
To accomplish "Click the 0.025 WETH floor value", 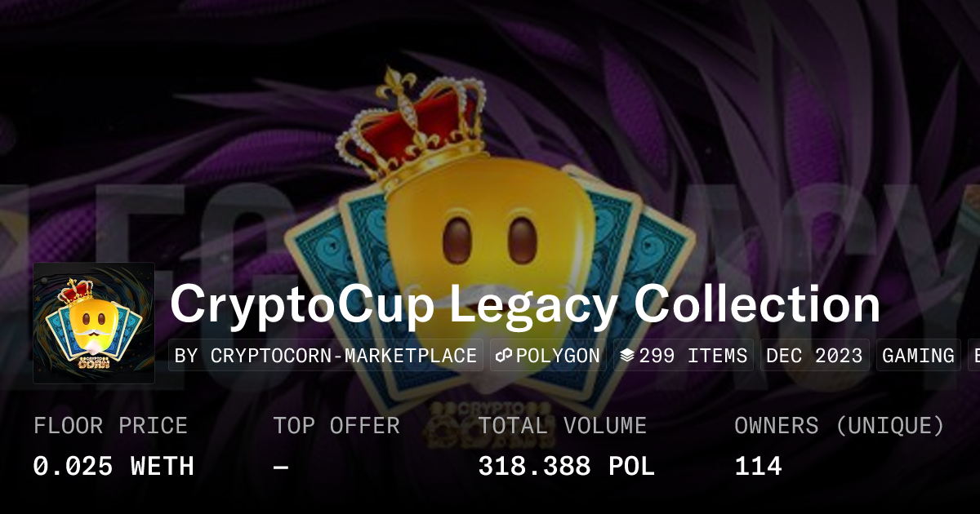I will 114,467.
